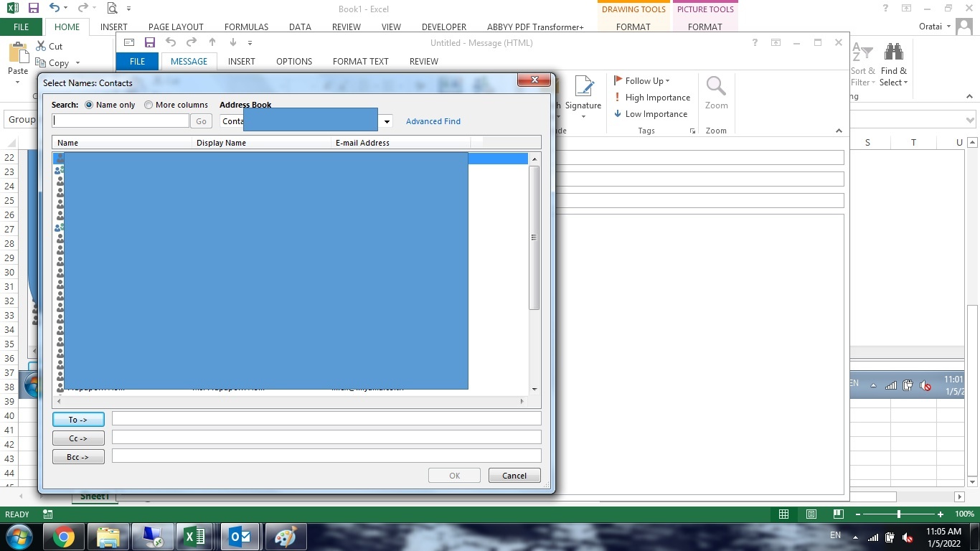The image size is (980, 551).
Task: Open the OPTIONS tab in message window
Action: (x=294, y=61)
